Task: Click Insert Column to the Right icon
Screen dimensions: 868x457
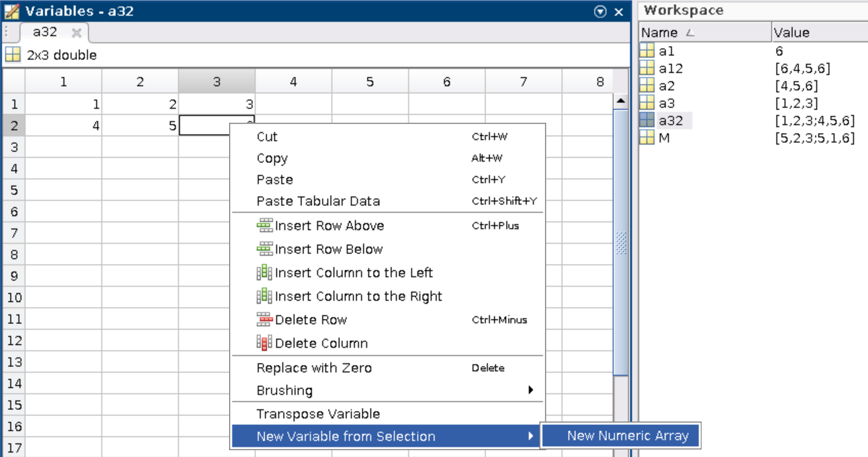Action: (x=264, y=297)
